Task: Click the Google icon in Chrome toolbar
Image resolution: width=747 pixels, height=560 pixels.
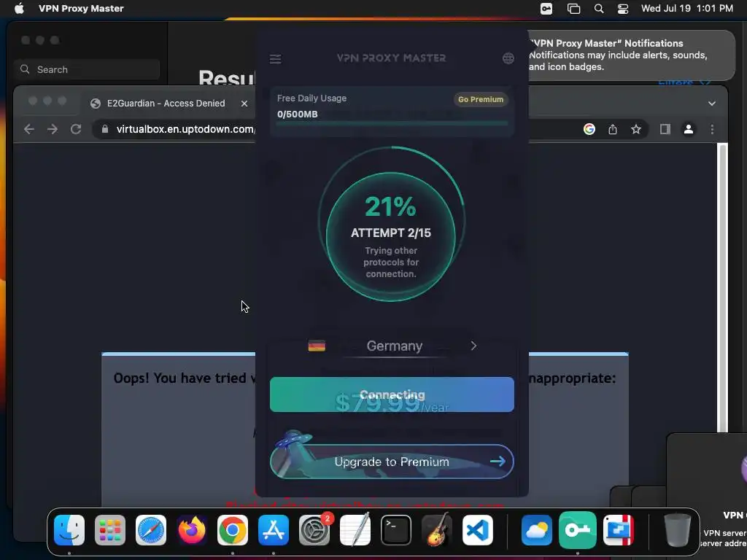Action: tap(589, 129)
